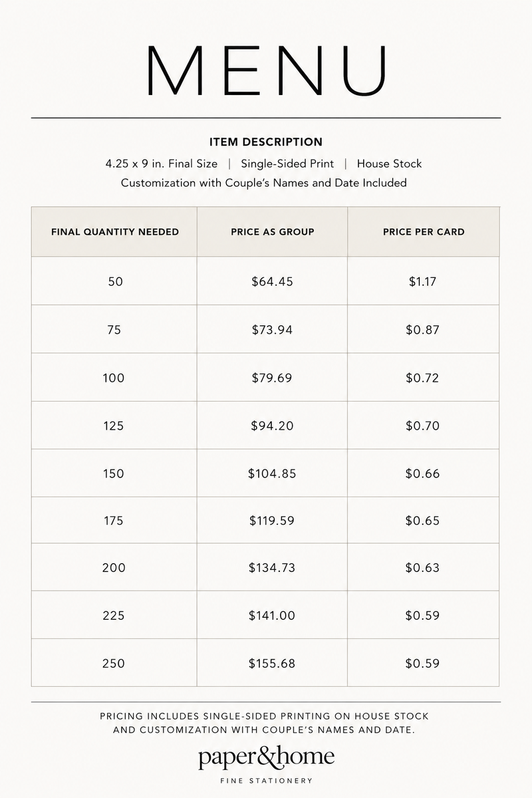The height and width of the screenshot is (798, 532).
Task: Select the $64.45 group price cell
Action: click(x=273, y=281)
